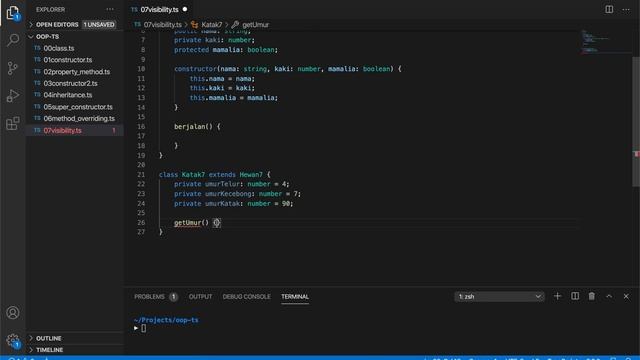Click the Katak7 class breadcrumb
Screen dimensions: 640x360
[211, 25]
